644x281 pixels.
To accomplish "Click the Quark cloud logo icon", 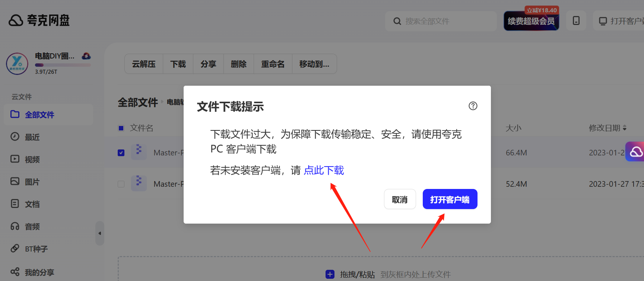I will 16,20.
